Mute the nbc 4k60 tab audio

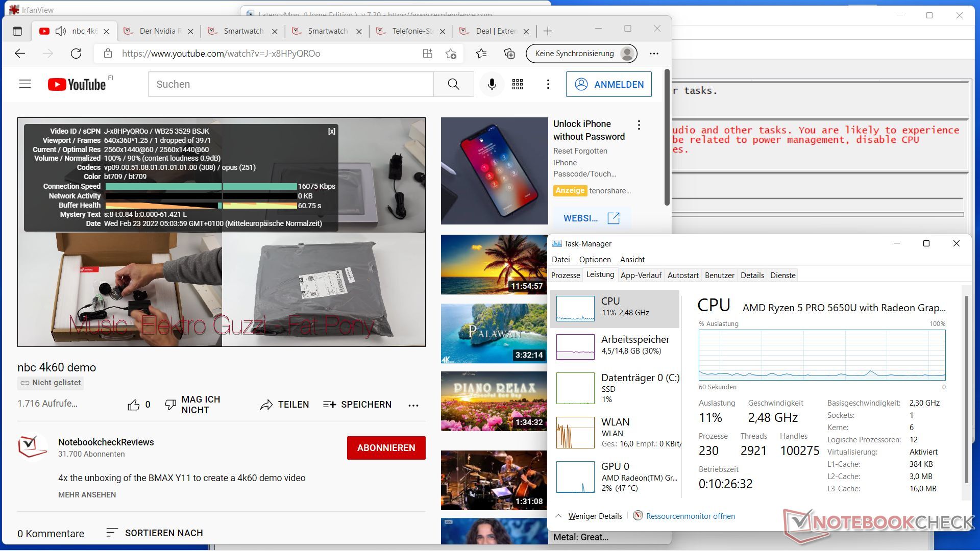[61, 31]
